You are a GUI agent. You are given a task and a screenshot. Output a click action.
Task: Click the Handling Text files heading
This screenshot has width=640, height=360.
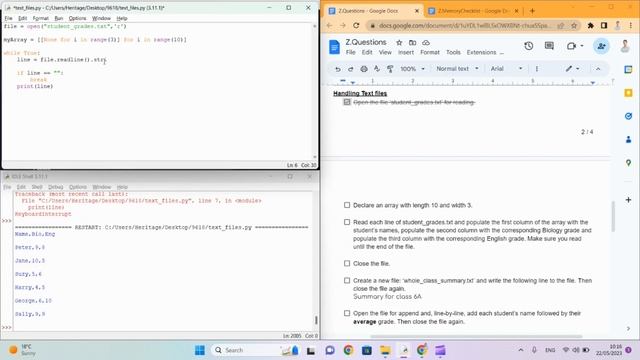360,93
